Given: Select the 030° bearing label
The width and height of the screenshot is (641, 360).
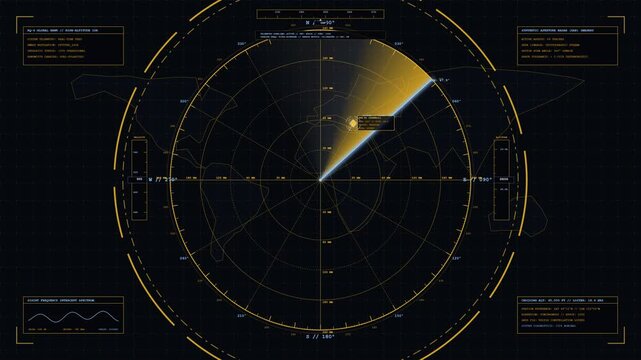Looking at the screenshot, I should pyautogui.click(x=399, y=43).
